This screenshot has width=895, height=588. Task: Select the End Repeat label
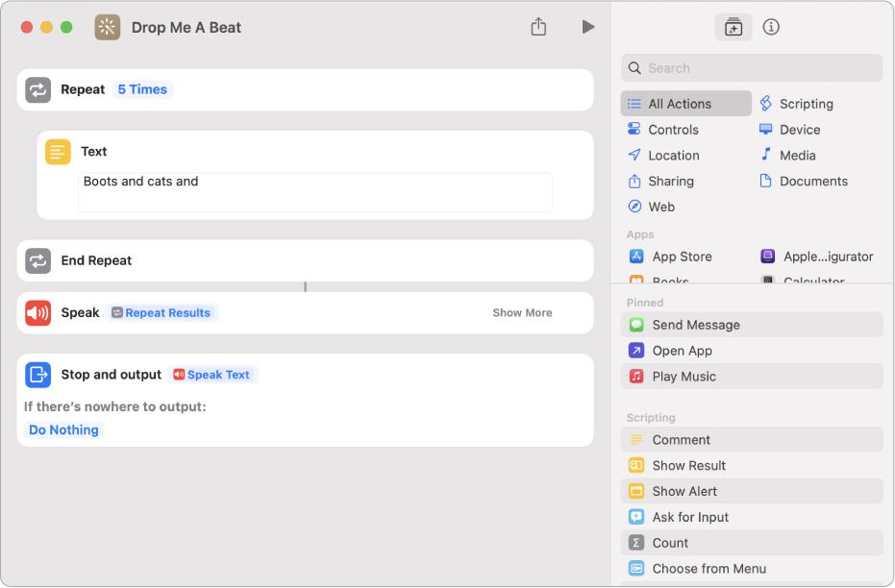96,260
